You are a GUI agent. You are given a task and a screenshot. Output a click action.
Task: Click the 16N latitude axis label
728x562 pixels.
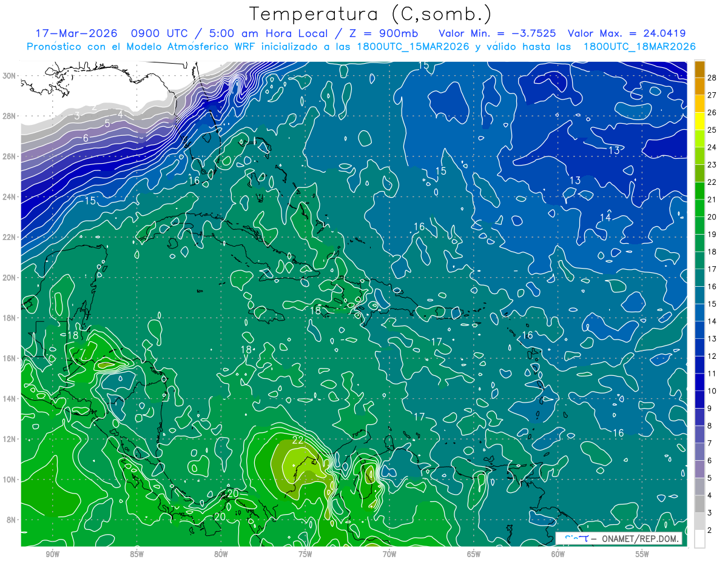tap(9, 358)
